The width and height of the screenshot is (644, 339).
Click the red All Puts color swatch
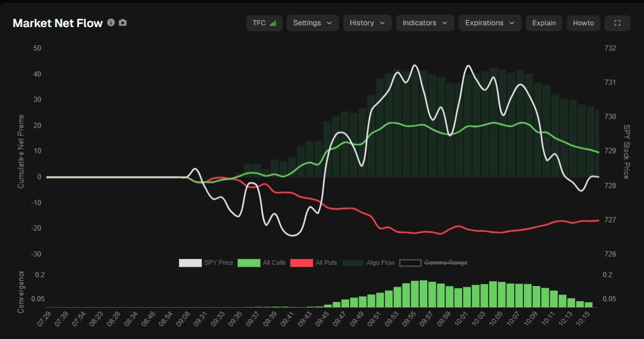pos(301,262)
